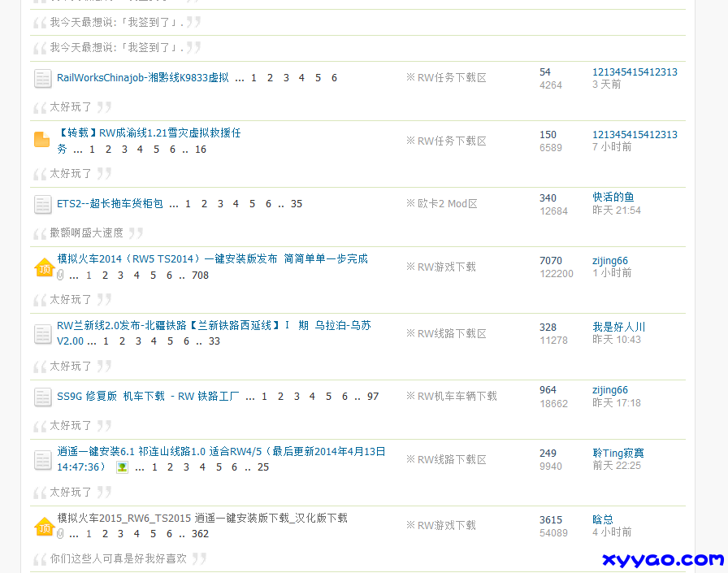Click the document icon beside ETS2超长拖车货柜包 thread
This screenshot has width=728, height=573.
point(42,204)
